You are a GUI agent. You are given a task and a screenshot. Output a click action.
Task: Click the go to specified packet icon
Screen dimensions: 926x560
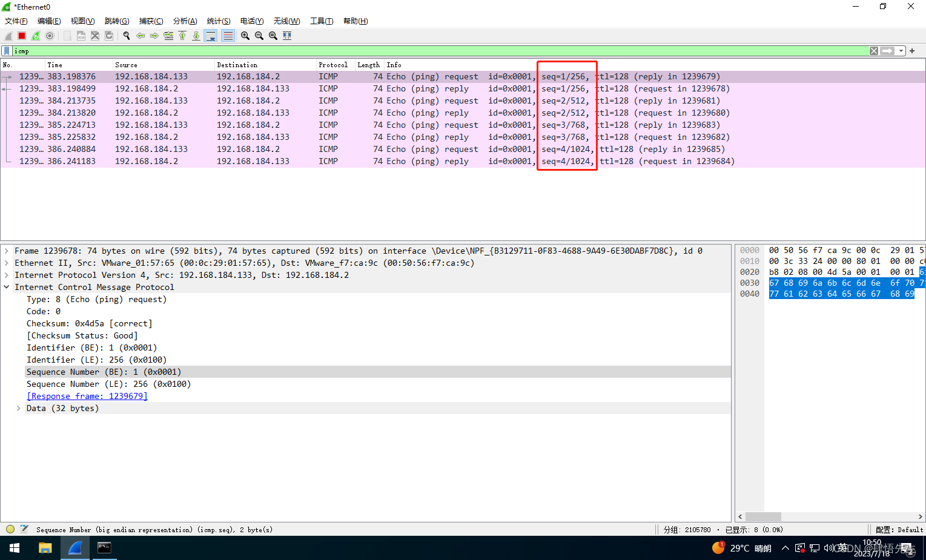point(168,36)
